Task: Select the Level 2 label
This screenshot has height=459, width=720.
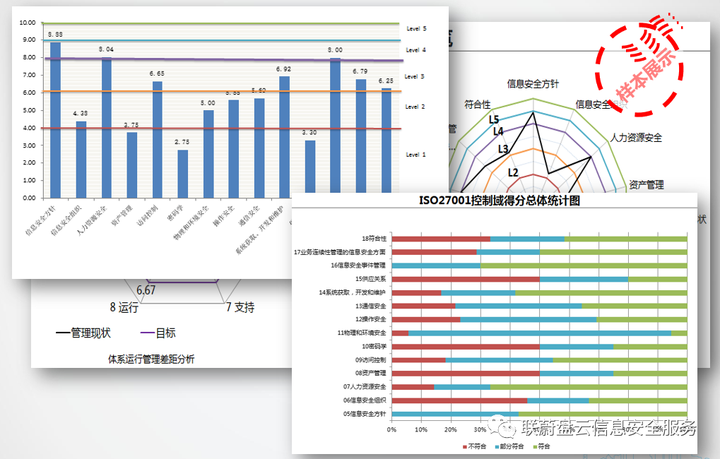Action: 415,107
